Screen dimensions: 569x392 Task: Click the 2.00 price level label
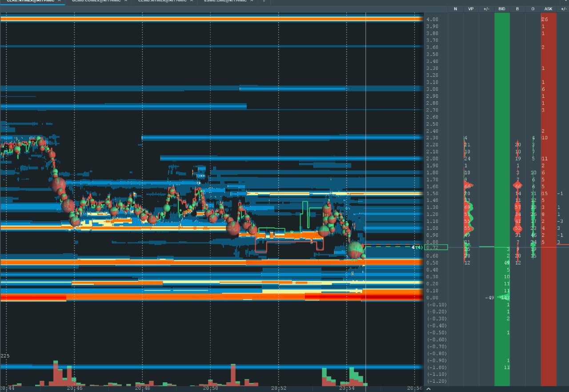(x=432, y=159)
